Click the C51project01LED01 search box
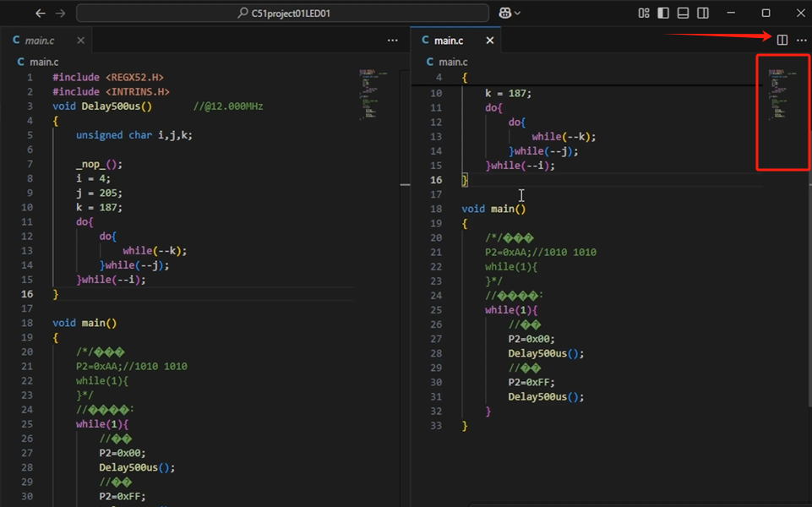812x507 pixels. pyautogui.click(x=282, y=14)
